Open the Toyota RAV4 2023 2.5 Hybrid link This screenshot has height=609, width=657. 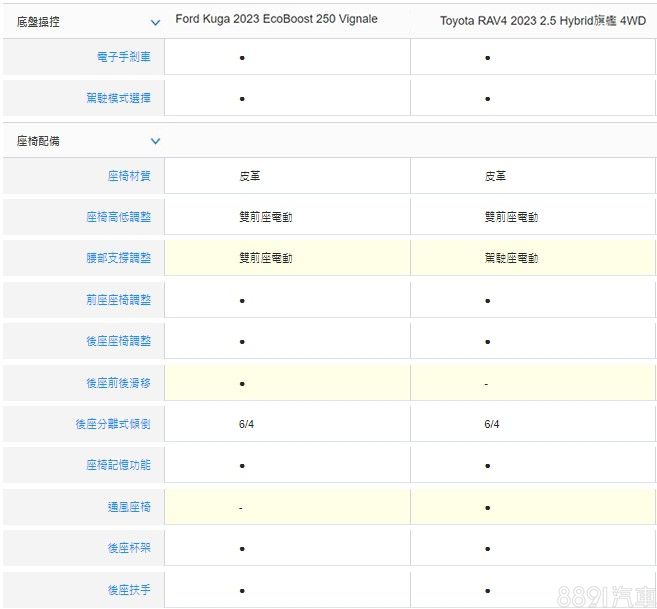pyautogui.click(x=542, y=20)
